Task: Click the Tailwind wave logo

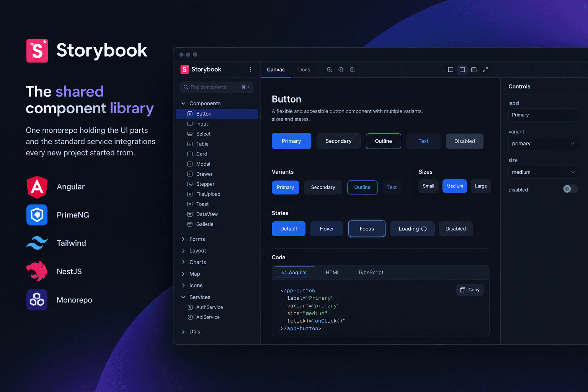Action: pyautogui.click(x=37, y=243)
